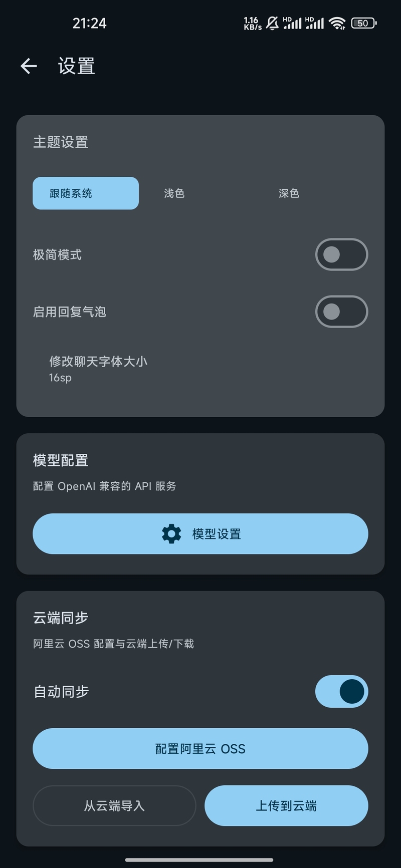Tap the muted notification bell icon
401x868 pixels.
272,23
